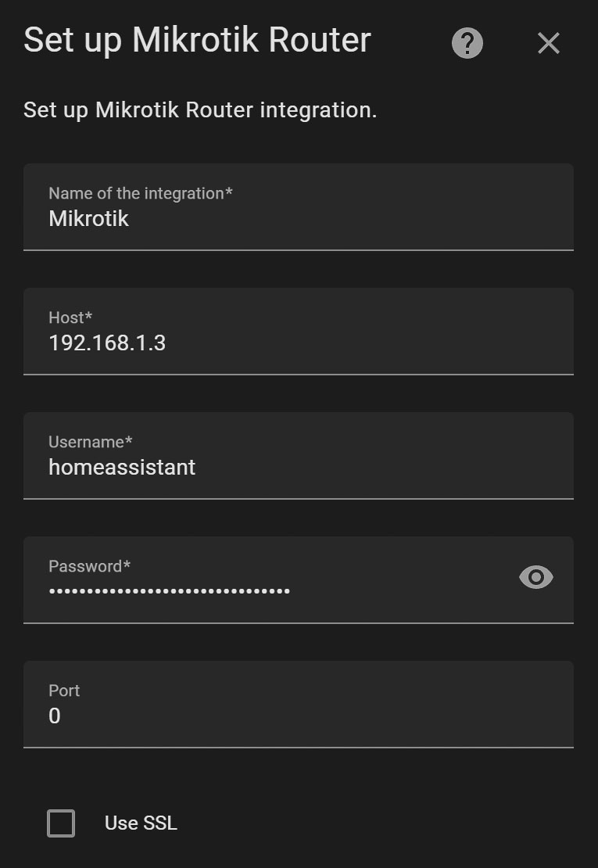This screenshot has width=598, height=868.
Task: Select the Password input field
Action: pyautogui.click(x=235, y=589)
